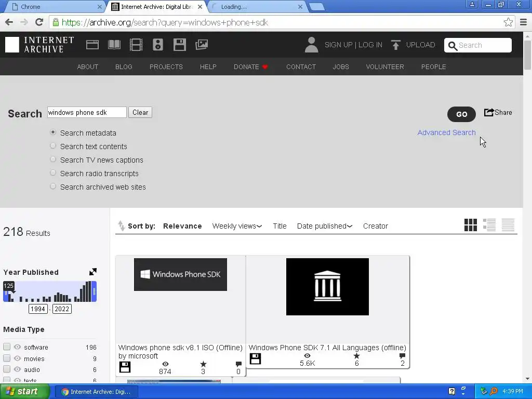Toggle sort direction arrows icon
Image resolution: width=532 pixels, height=399 pixels.
[121, 225]
